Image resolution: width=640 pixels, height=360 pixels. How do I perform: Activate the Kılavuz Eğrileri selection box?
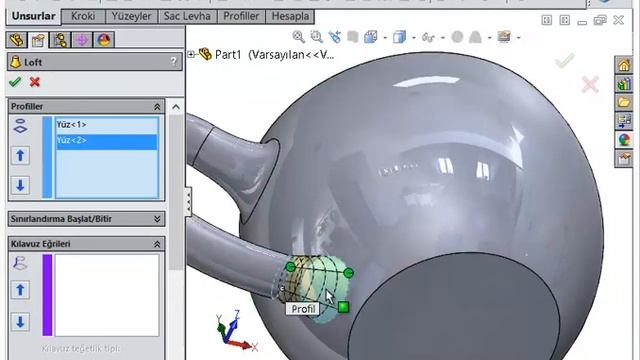(x=107, y=295)
